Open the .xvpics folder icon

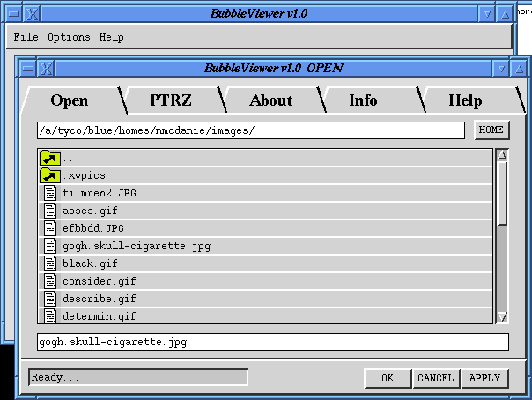(49, 175)
